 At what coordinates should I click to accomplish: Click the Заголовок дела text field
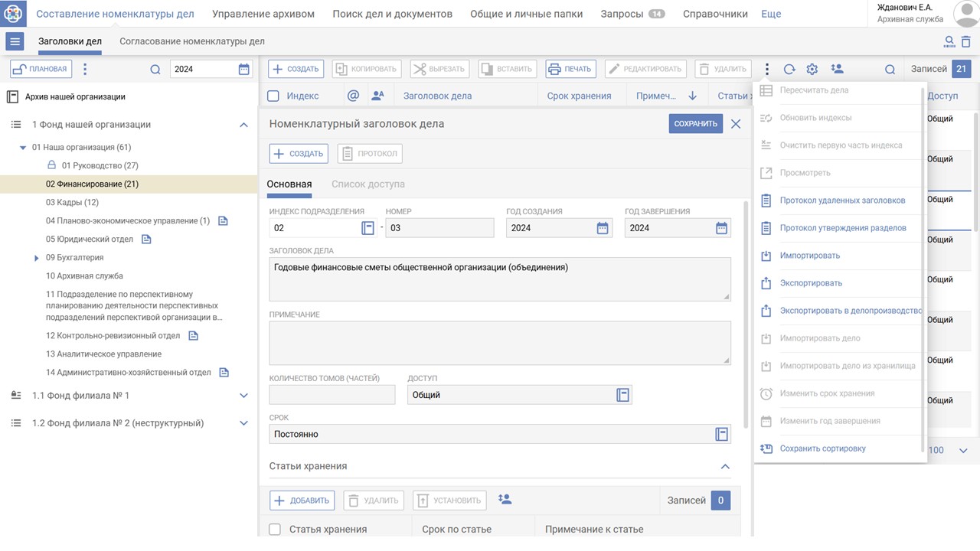(499, 279)
